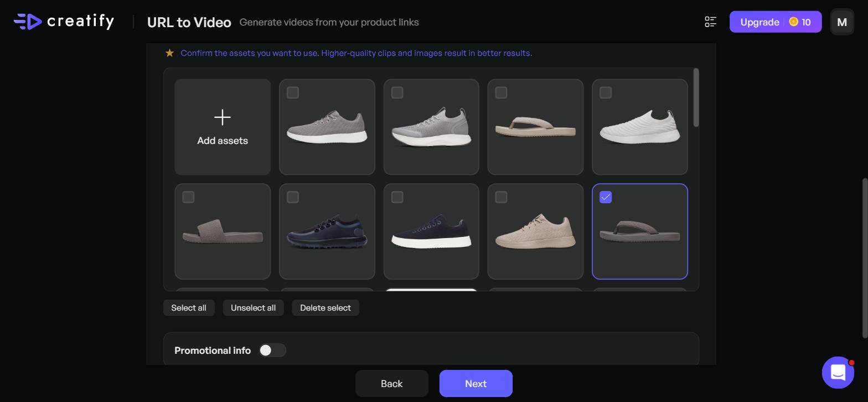
Task: Click Unselect all button
Action: click(x=253, y=308)
